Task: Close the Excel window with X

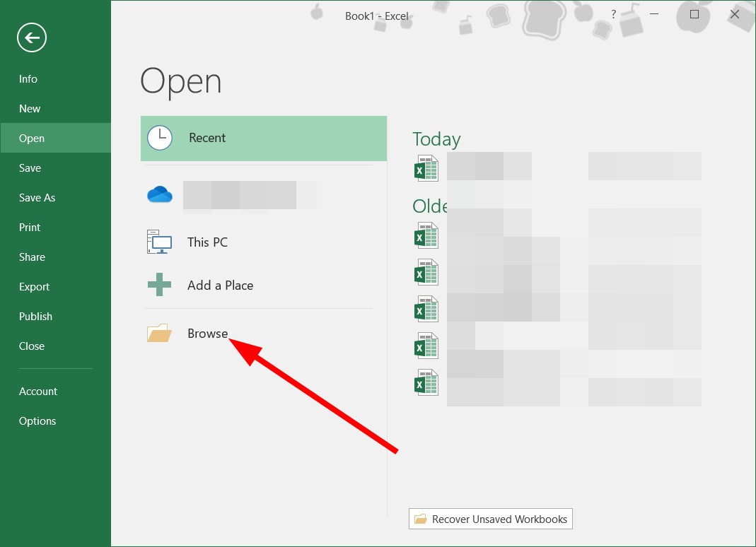Action: pyautogui.click(x=735, y=14)
